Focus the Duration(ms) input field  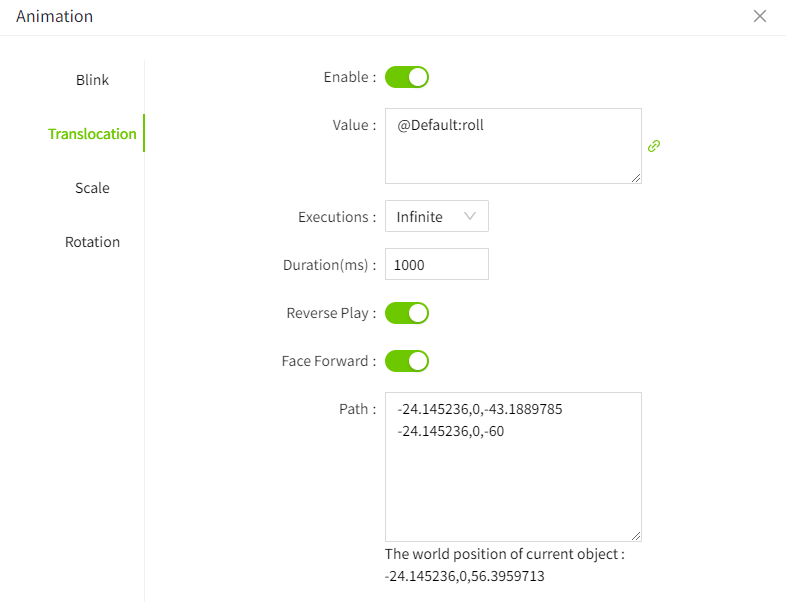coord(436,265)
